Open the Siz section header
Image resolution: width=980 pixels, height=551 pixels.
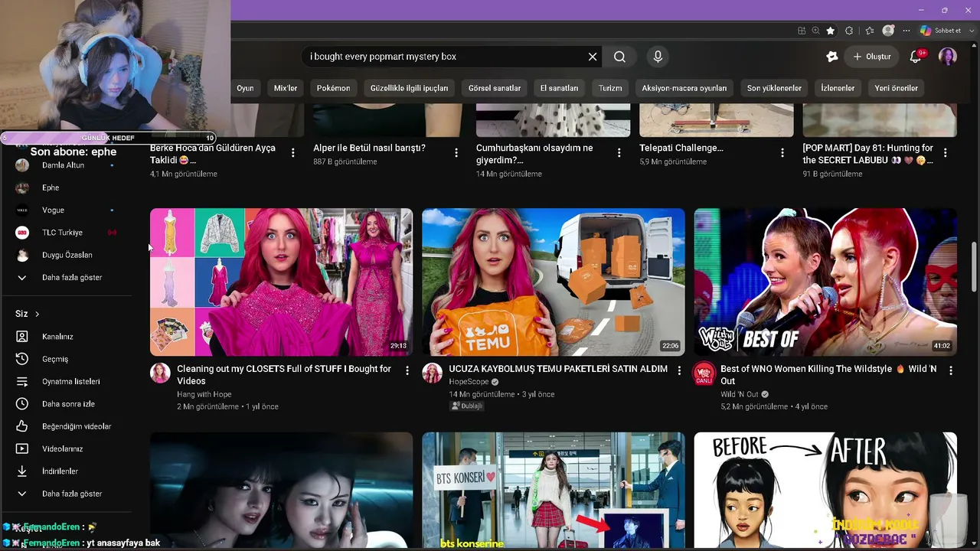[28, 314]
